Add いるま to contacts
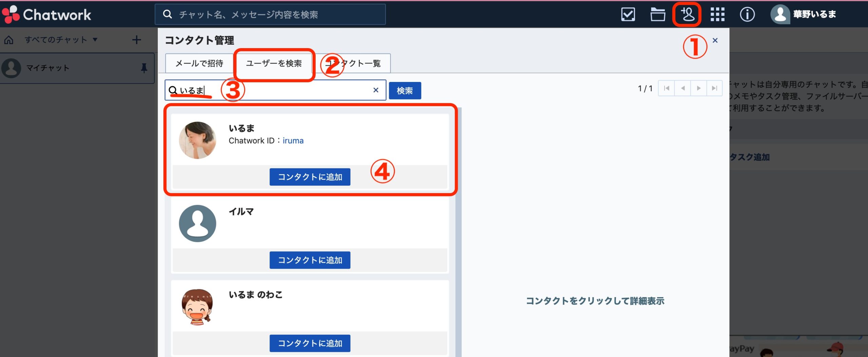The image size is (868, 357). [310, 177]
